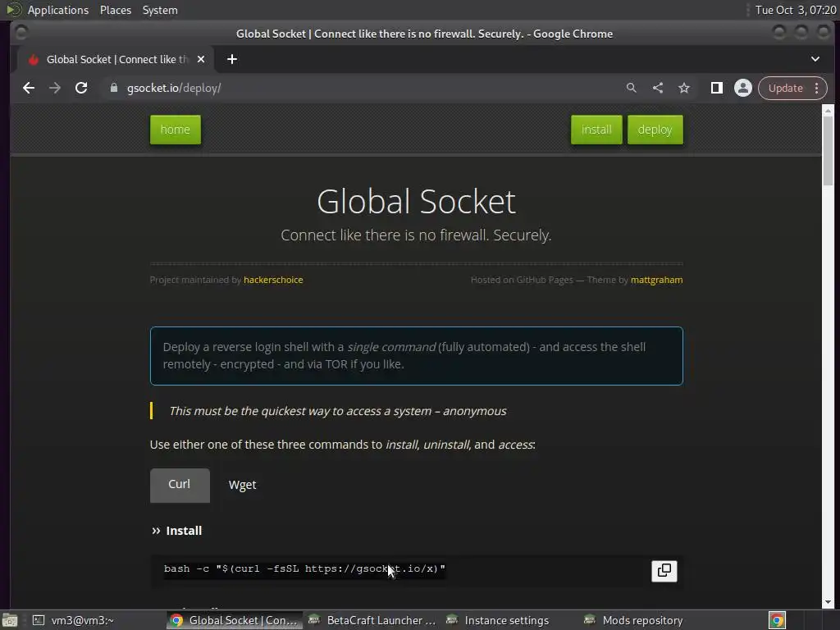The height and width of the screenshot is (630, 840).
Task: Click the clock showing Tue Oct 3, 07:20
Action: [x=796, y=10]
